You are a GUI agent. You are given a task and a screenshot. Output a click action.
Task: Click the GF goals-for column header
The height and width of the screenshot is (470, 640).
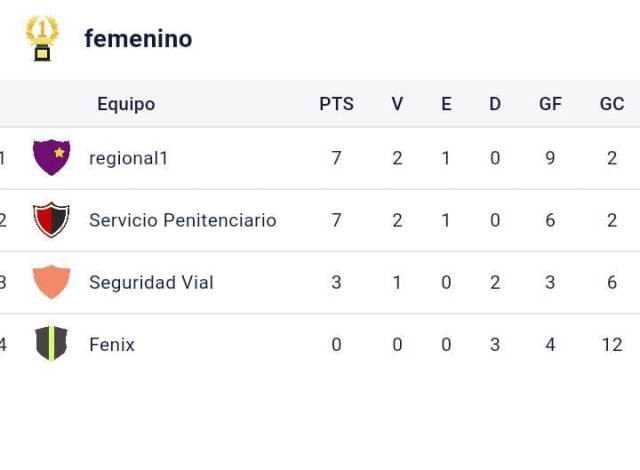pos(550,104)
